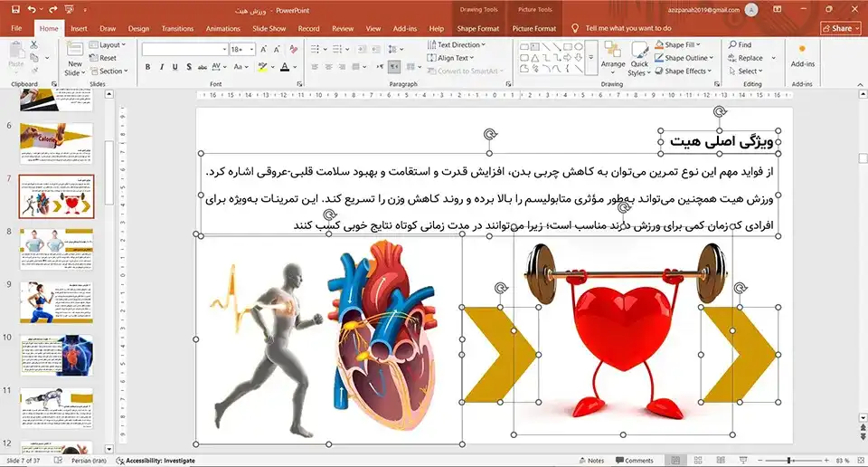Click the Replace button
The width and height of the screenshot is (868, 467).
point(746,58)
